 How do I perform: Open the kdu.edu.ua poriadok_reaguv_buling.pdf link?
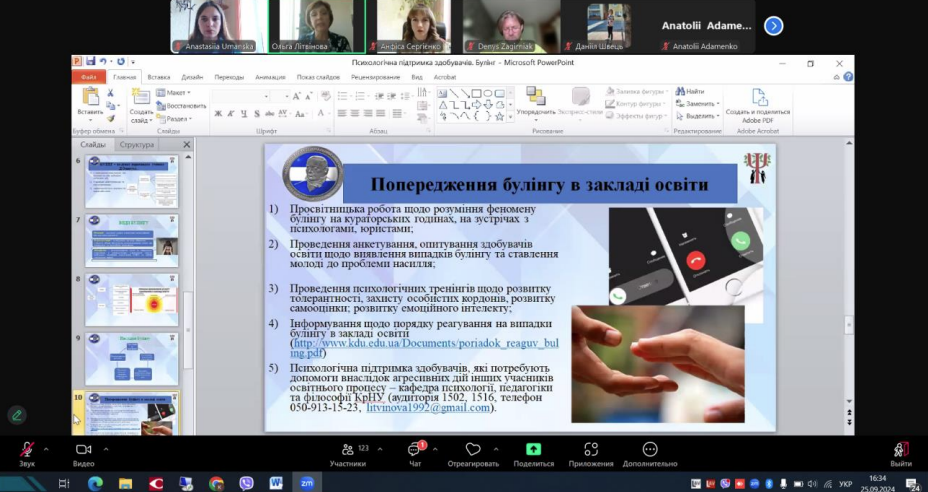[x=425, y=348]
